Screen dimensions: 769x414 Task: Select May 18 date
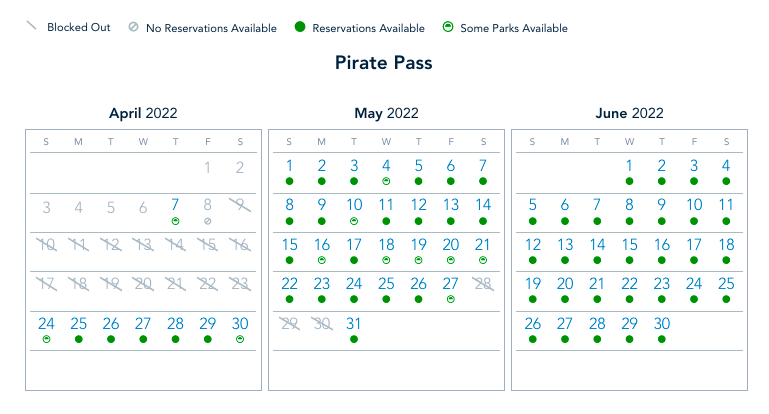click(386, 245)
